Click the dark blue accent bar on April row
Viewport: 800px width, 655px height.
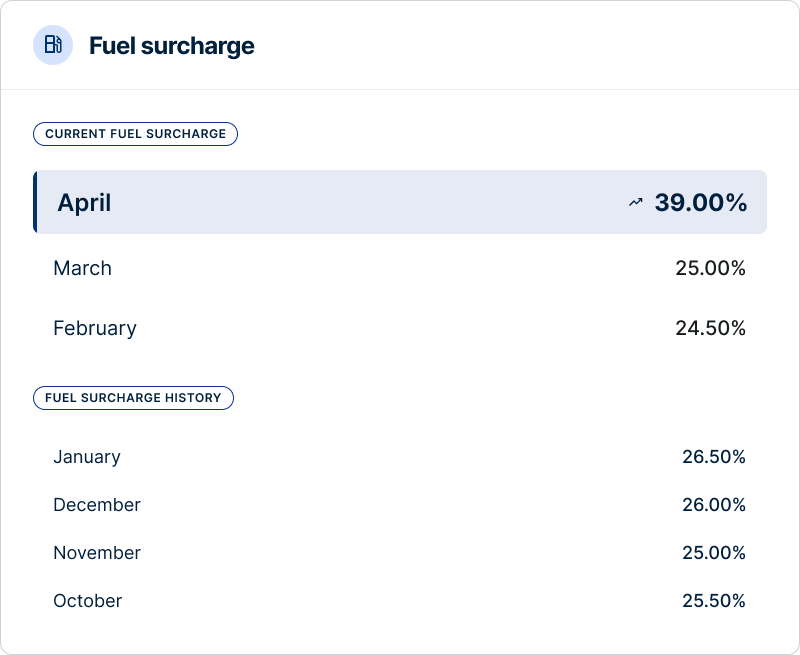click(x=35, y=202)
